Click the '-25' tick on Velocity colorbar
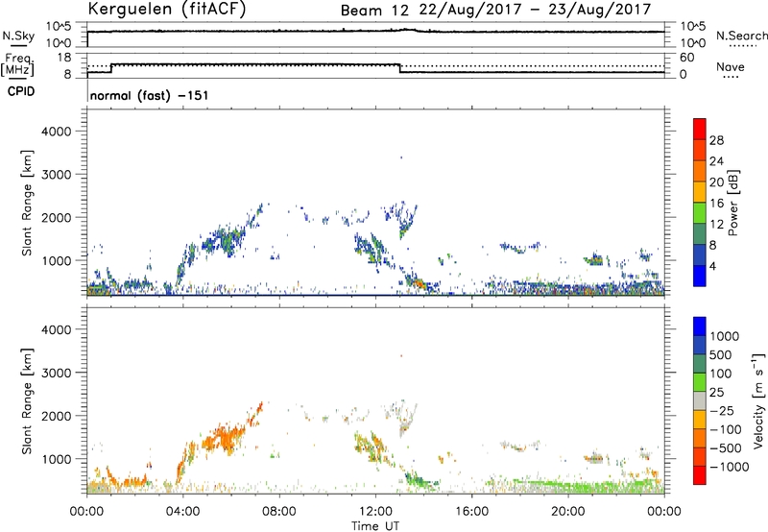The image size is (768, 532). pyautogui.click(x=720, y=410)
